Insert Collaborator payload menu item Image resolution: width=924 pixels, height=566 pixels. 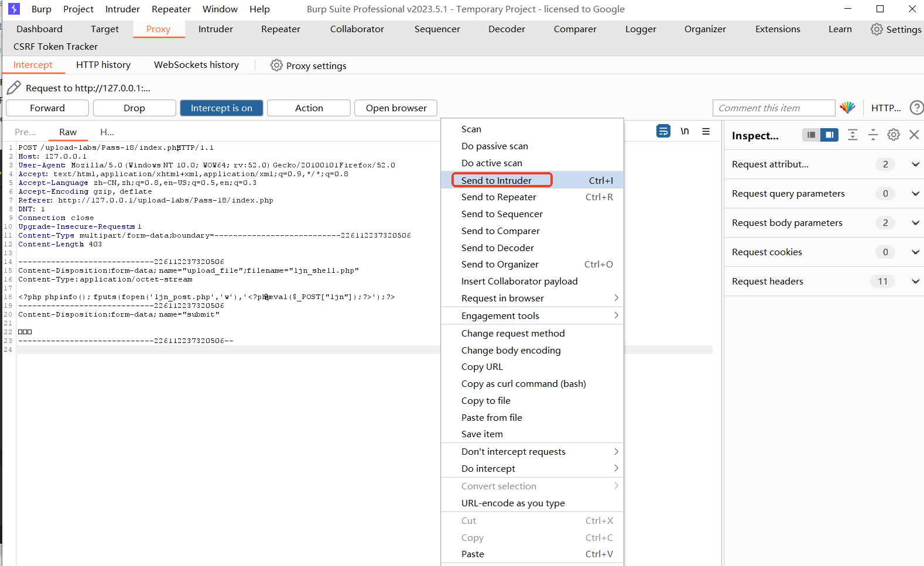pos(532,282)
